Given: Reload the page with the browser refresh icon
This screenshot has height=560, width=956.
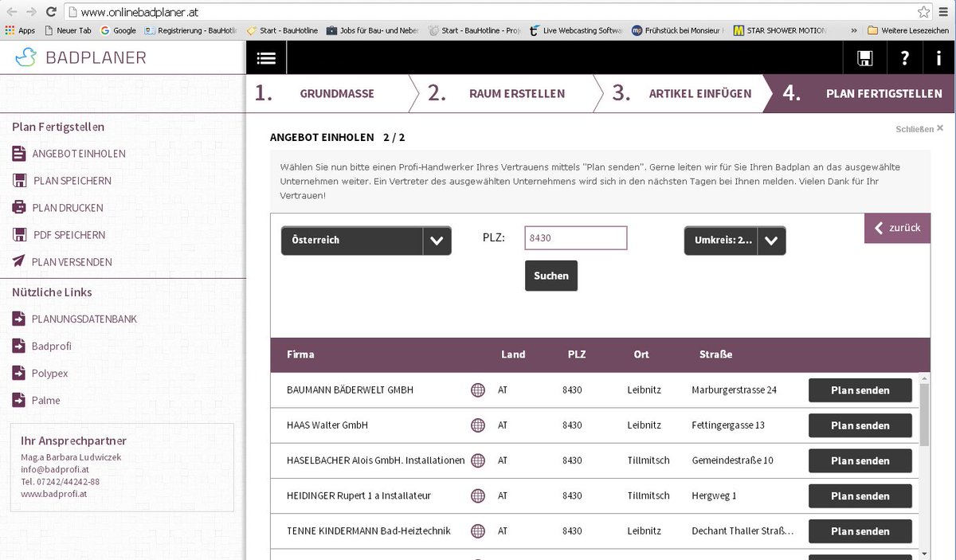Looking at the screenshot, I should pyautogui.click(x=50, y=12).
